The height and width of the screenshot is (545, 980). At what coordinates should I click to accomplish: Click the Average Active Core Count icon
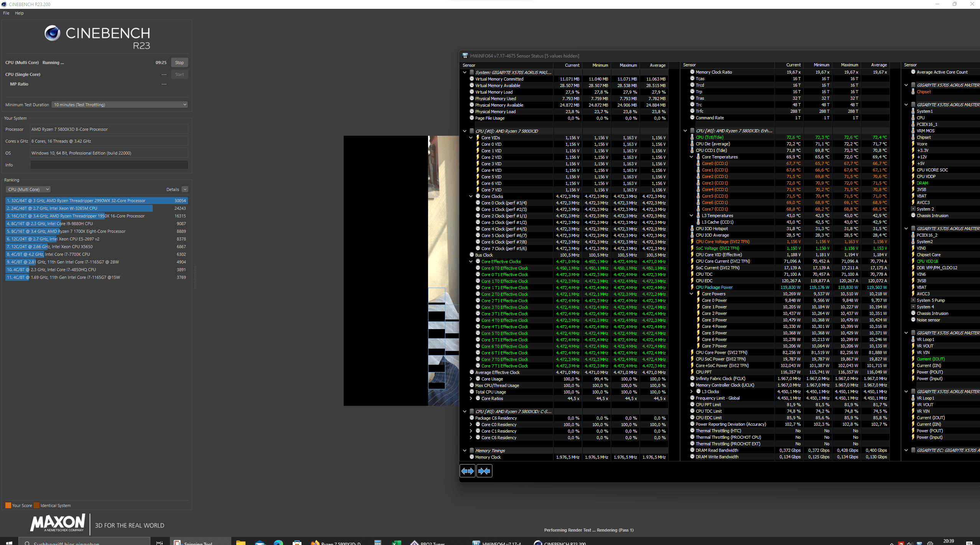pos(913,72)
